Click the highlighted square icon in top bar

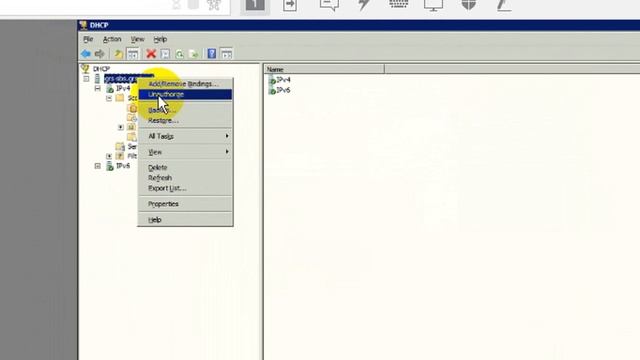tap(255, 6)
